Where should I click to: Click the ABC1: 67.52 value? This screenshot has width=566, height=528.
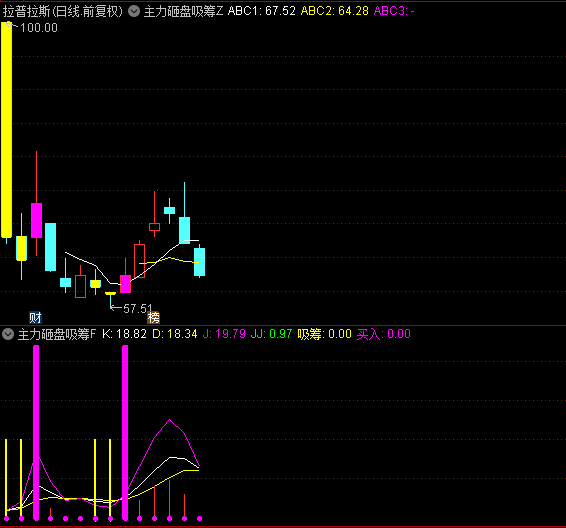[x=262, y=11]
